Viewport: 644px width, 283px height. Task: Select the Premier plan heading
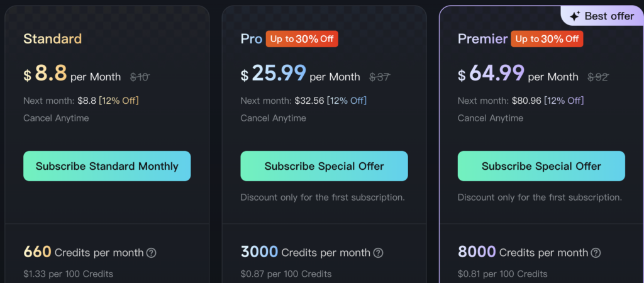[482, 39]
